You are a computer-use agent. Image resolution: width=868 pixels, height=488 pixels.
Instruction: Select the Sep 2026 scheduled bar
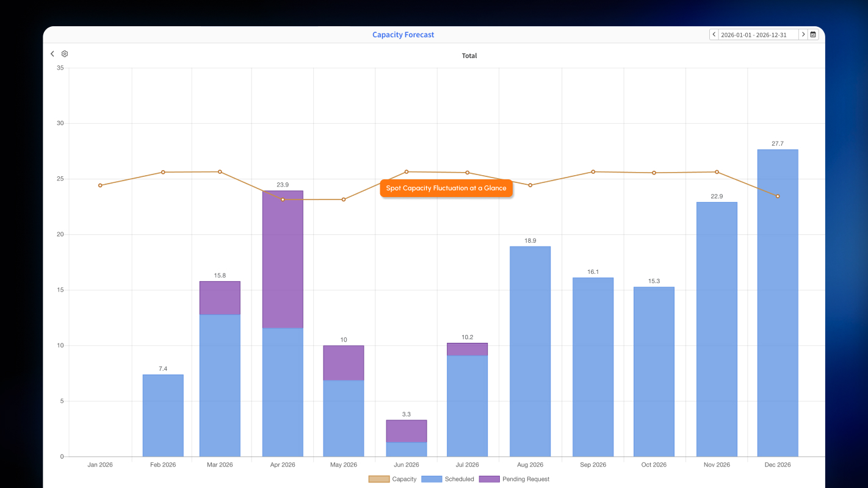tap(593, 367)
